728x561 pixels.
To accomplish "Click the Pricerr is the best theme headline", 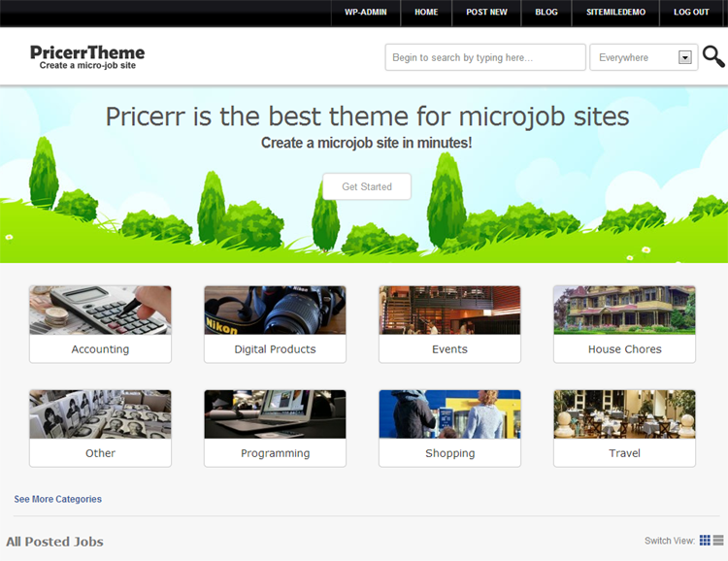I will click(367, 116).
